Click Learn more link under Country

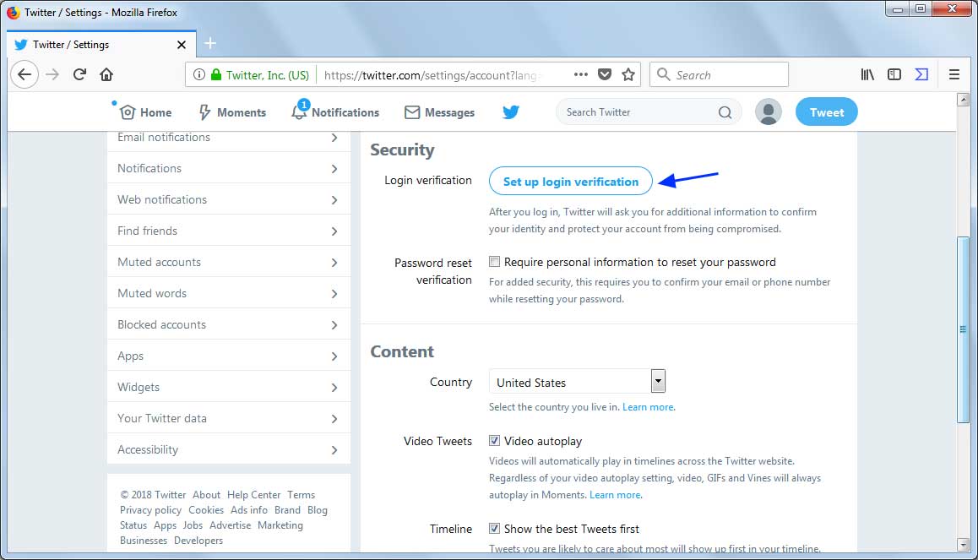tap(648, 406)
